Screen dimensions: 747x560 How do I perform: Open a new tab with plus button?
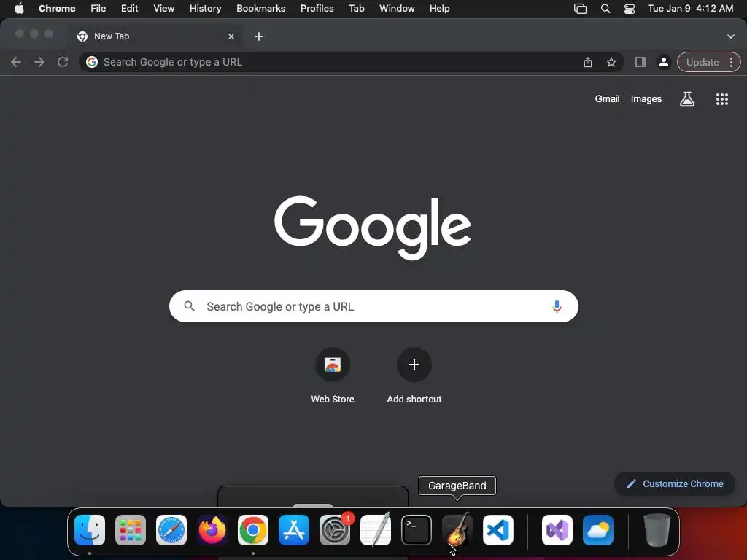pyautogui.click(x=259, y=36)
